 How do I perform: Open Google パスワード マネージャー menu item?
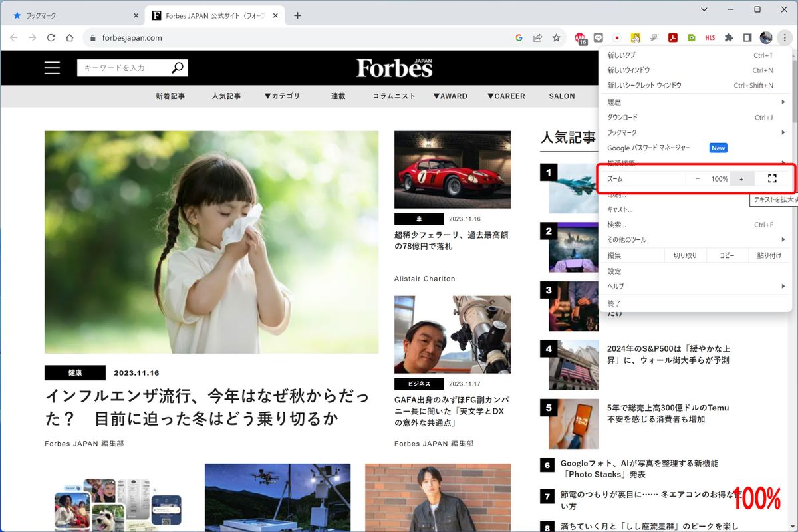pos(696,148)
